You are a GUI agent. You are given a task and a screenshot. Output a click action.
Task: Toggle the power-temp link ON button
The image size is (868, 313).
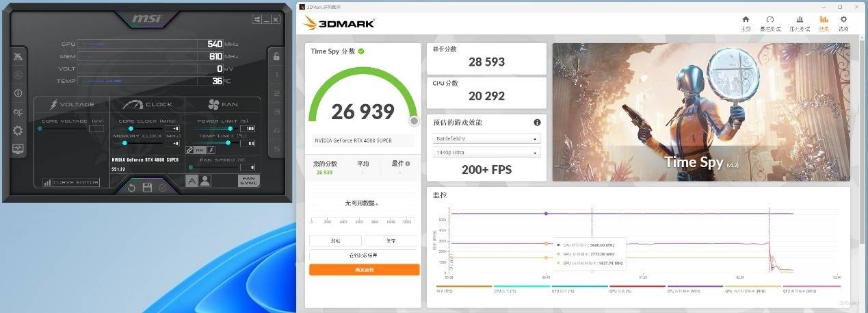[x=200, y=150]
